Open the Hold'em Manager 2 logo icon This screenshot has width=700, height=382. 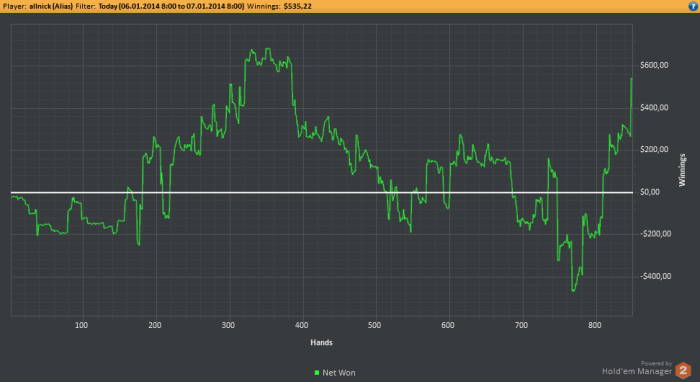click(683, 370)
